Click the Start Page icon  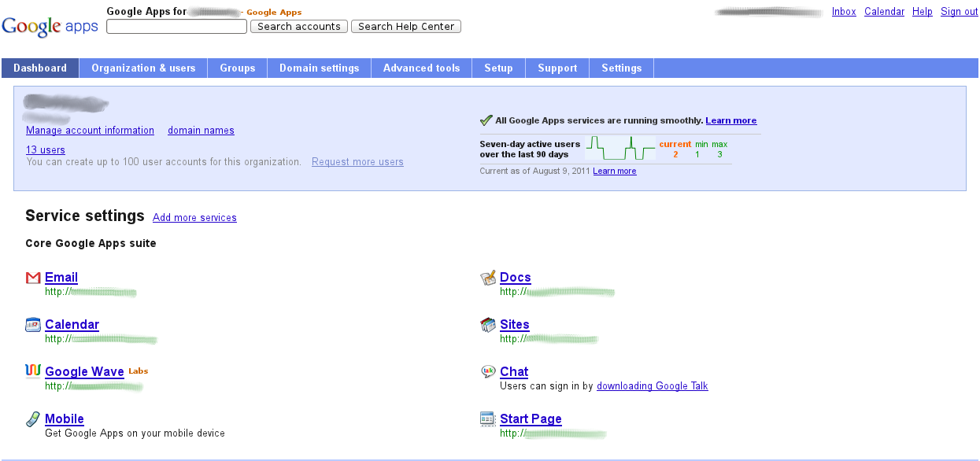(488, 419)
